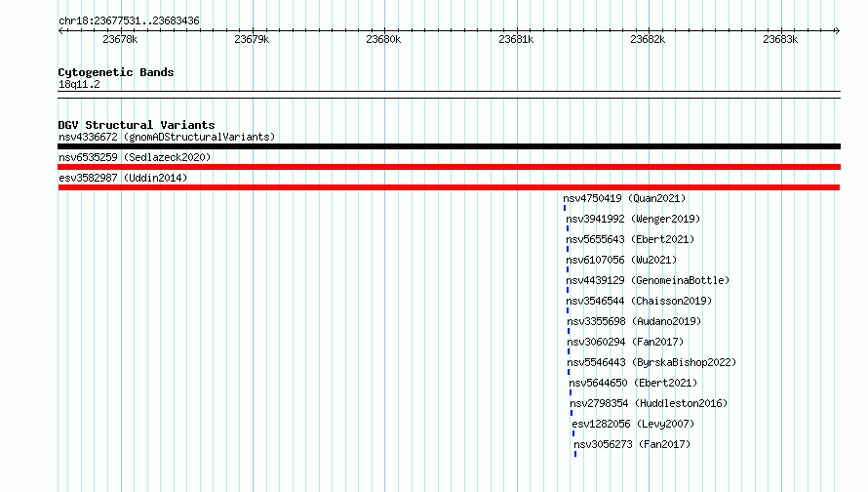Click the 23678k ruler tick label
Viewport: 868px width, 492px height.
pyautogui.click(x=120, y=39)
